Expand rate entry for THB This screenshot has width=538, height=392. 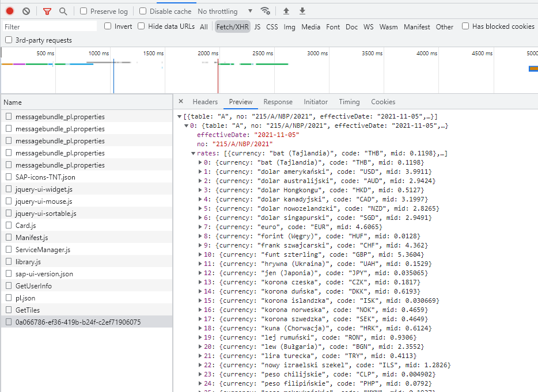[x=200, y=162]
